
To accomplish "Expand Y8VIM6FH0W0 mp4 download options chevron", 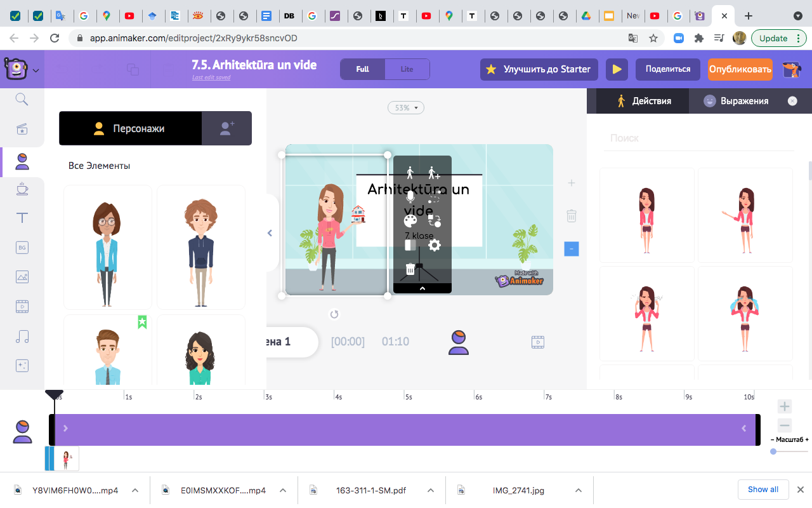I will (135, 490).
